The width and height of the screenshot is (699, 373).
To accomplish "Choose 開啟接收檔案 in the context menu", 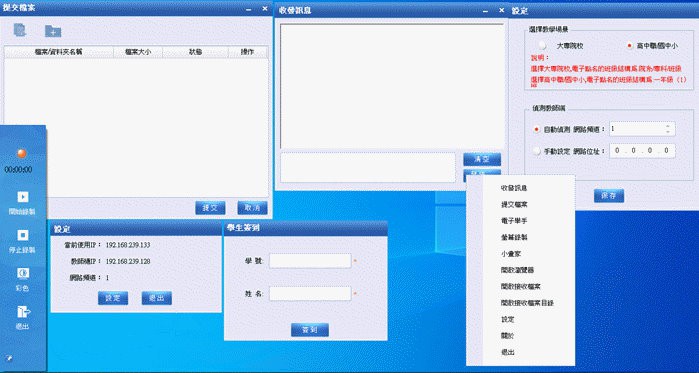I will [521, 287].
